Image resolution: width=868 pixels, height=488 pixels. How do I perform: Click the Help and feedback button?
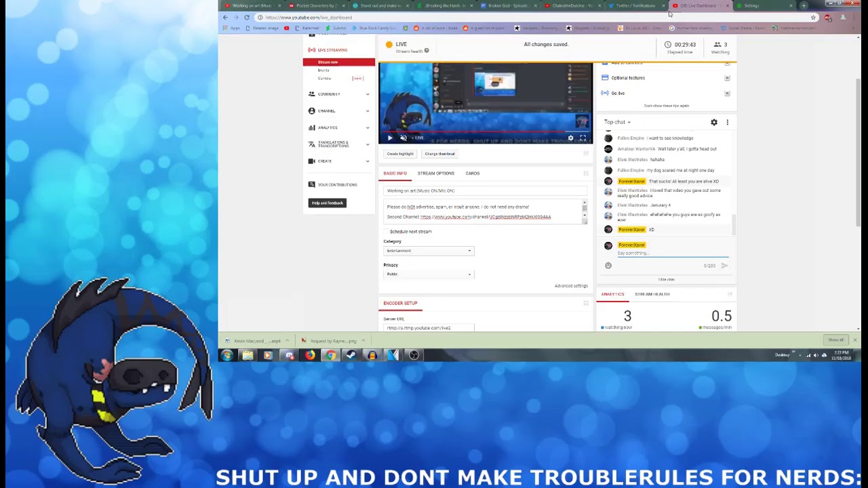[328, 203]
